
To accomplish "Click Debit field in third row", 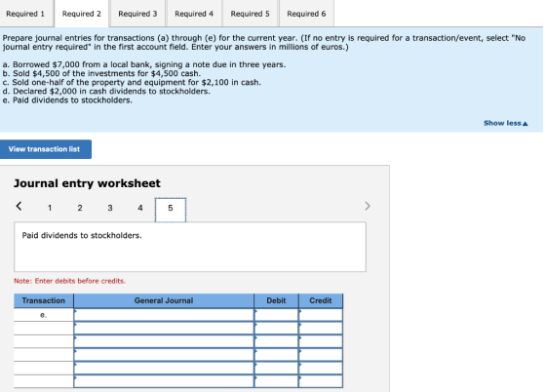I will [276, 341].
